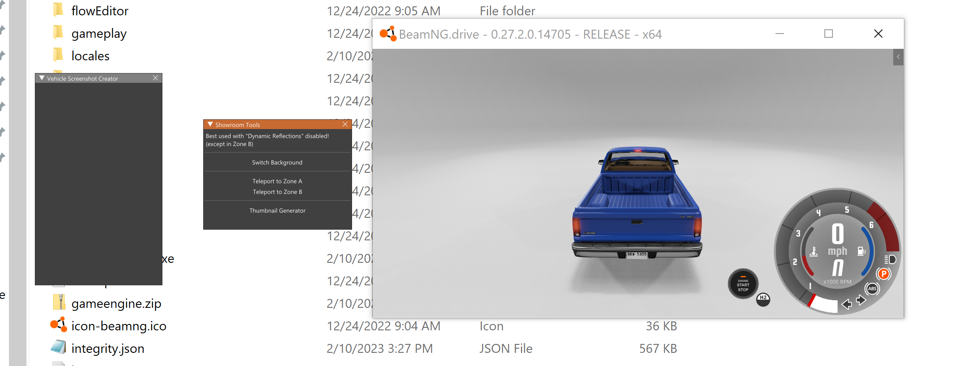Select Teleport to Zone A
This screenshot has height=366, width=980.
[277, 181]
